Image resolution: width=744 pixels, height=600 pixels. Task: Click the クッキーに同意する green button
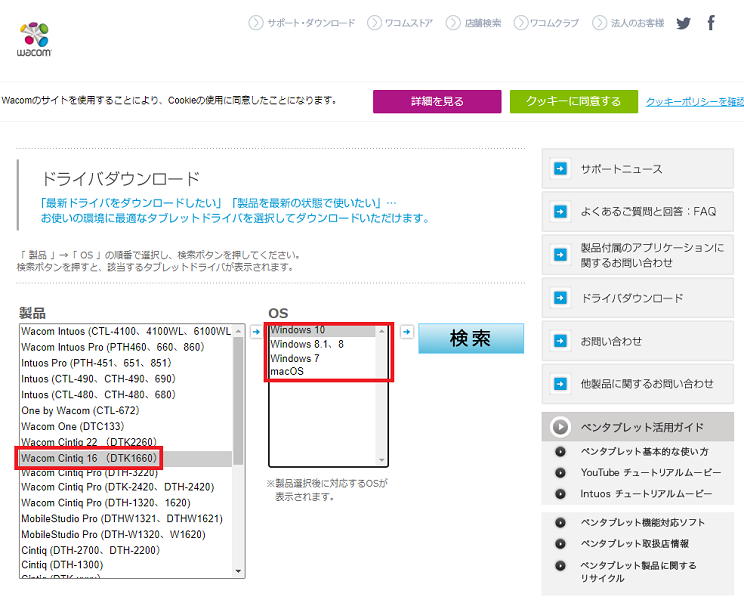[573, 101]
